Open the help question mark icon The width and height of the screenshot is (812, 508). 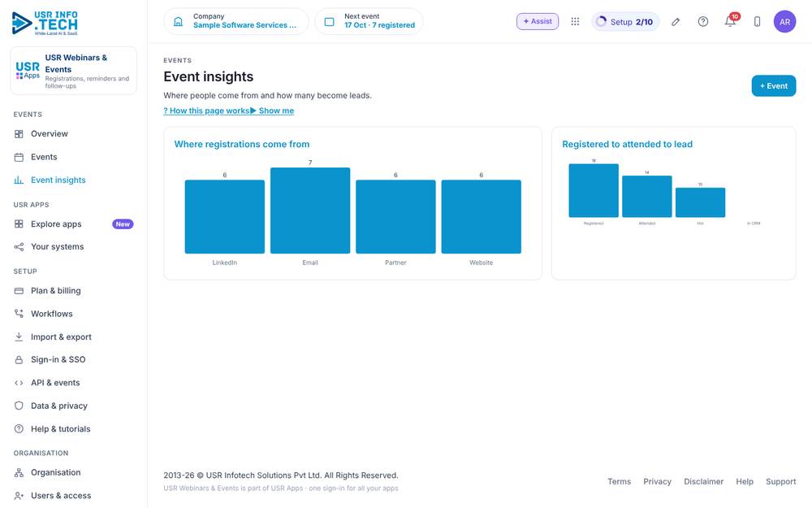(702, 21)
